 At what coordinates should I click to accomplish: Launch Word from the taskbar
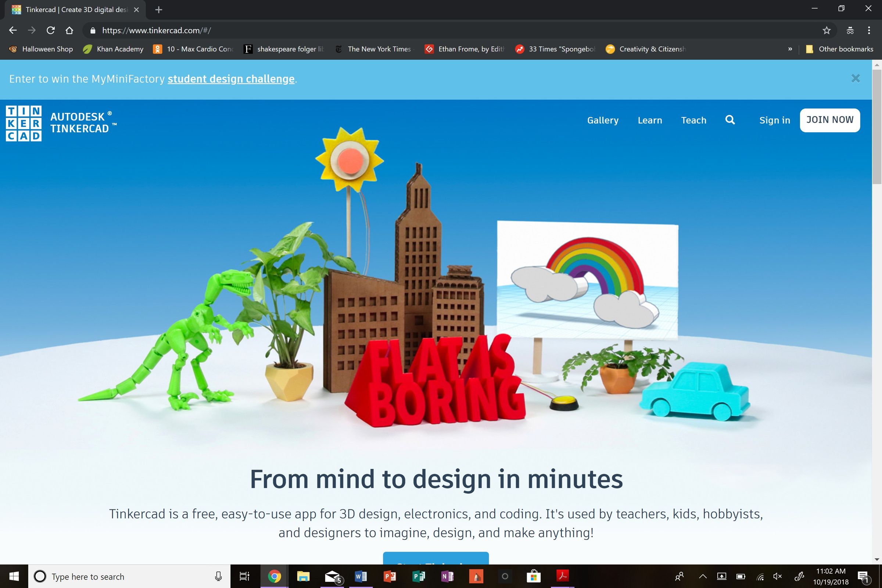(x=361, y=576)
